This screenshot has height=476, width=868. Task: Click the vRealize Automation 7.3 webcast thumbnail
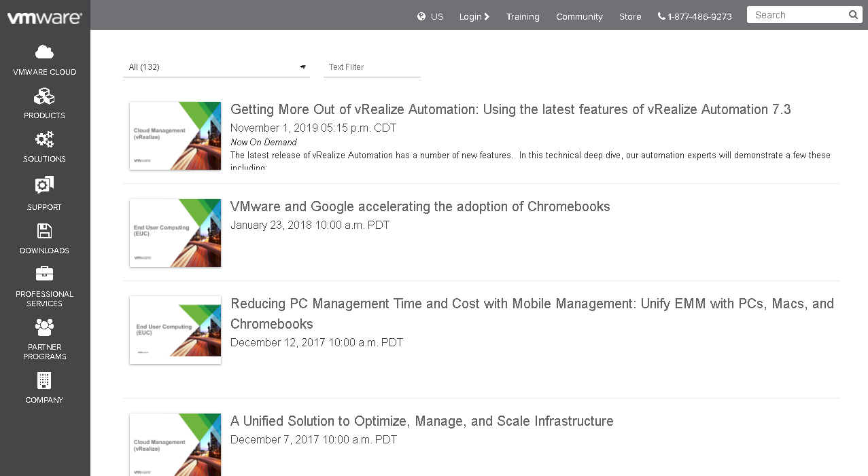click(x=175, y=136)
